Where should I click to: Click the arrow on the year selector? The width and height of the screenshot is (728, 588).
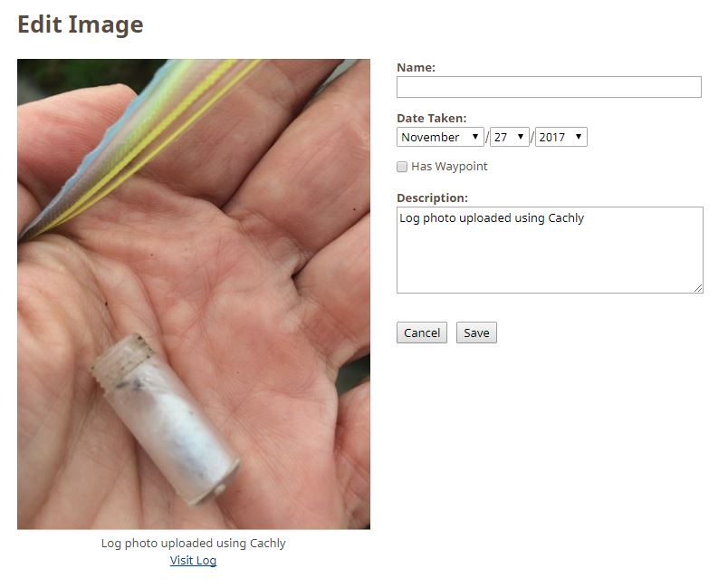tap(579, 137)
